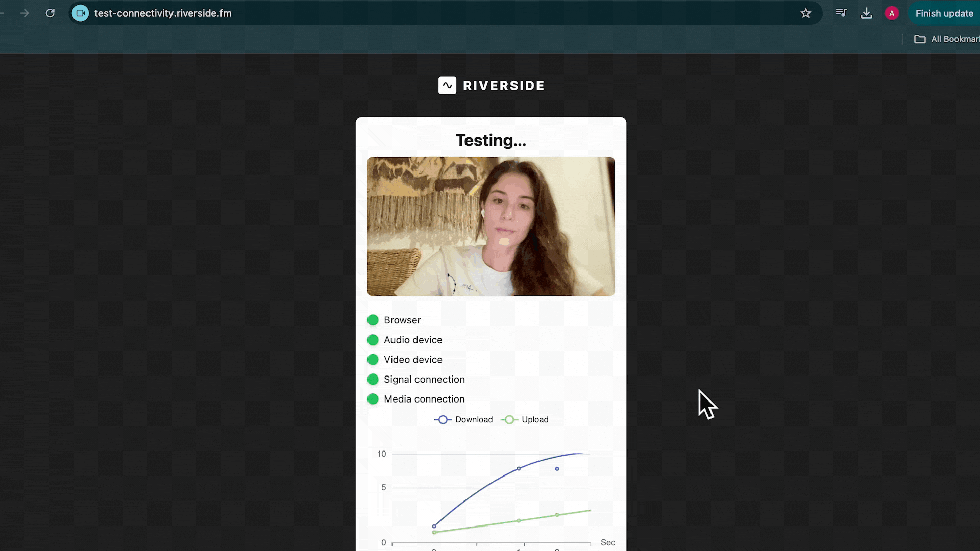Click the Signal connection status item
This screenshot has width=980, height=551.
click(424, 379)
